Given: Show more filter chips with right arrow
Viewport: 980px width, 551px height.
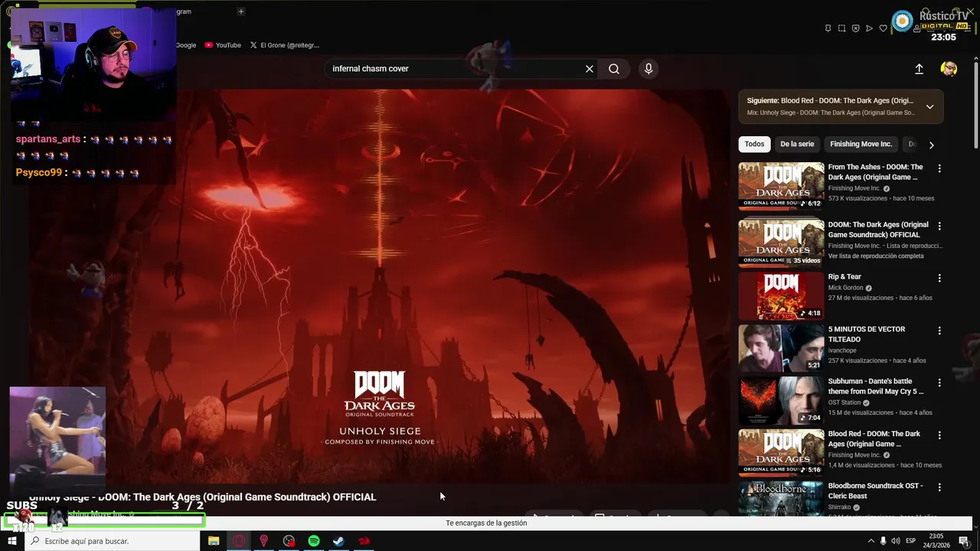Looking at the screenshot, I should [931, 145].
